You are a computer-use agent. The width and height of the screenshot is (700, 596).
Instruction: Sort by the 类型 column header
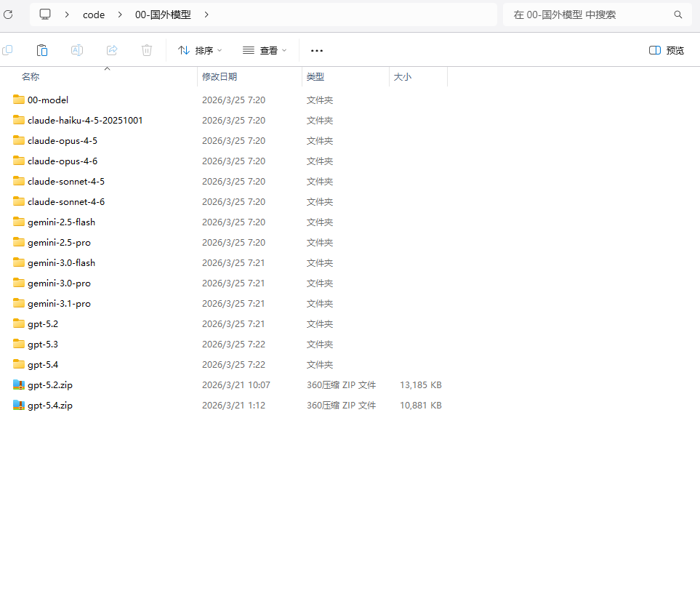315,77
